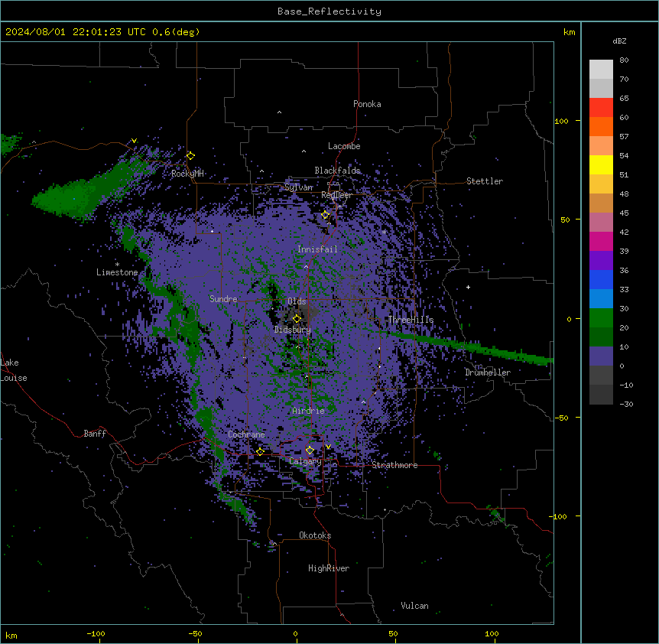Click the Innisfail label

pos(318,249)
